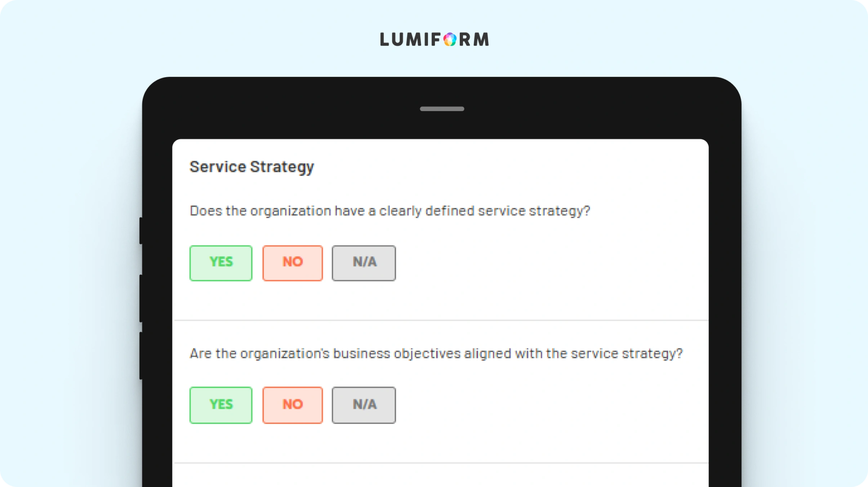868x487 pixels.
Task: Select NO for clearly defined service strategy
Action: (292, 263)
